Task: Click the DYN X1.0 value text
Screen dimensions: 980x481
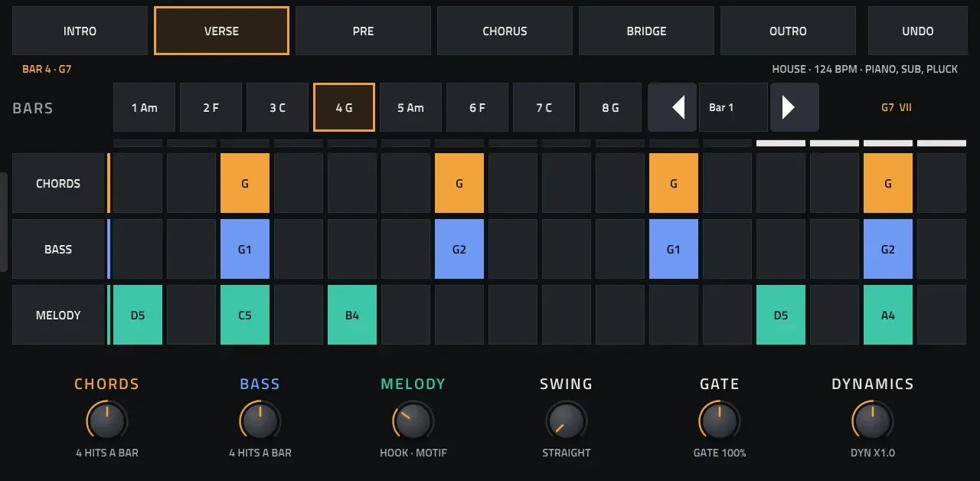Action: tap(873, 453)
